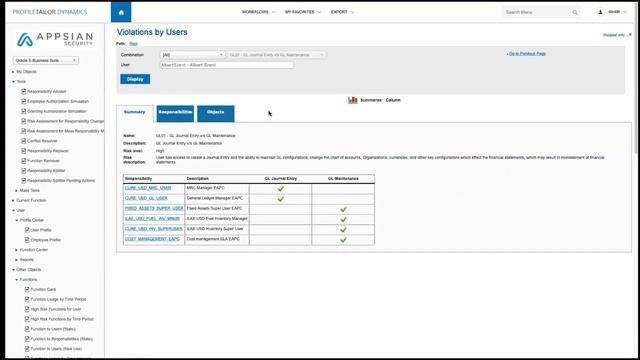The width and height of the screenshot is (640, 360).
Task: Click the General Ledger Manager EAPC cell
Action: click(x=216, y=199)
